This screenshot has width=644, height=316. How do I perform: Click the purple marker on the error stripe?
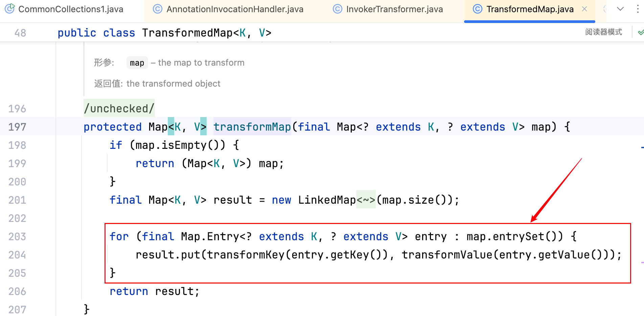click(642, 262)
